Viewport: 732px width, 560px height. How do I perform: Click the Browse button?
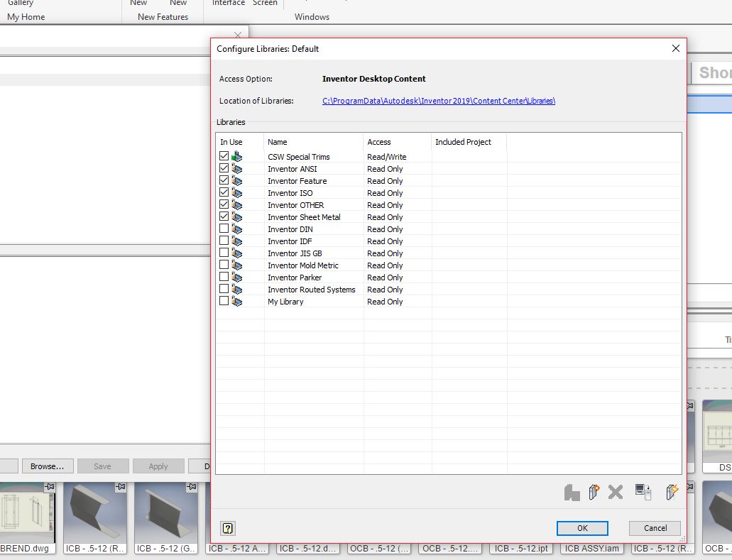(47, 466)
